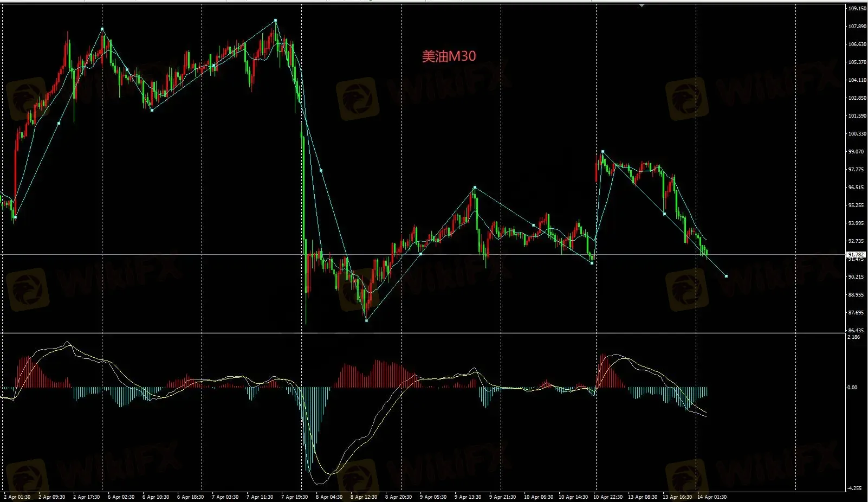Select the zigzag anchor at the highest chart peak

pos(275,20)
